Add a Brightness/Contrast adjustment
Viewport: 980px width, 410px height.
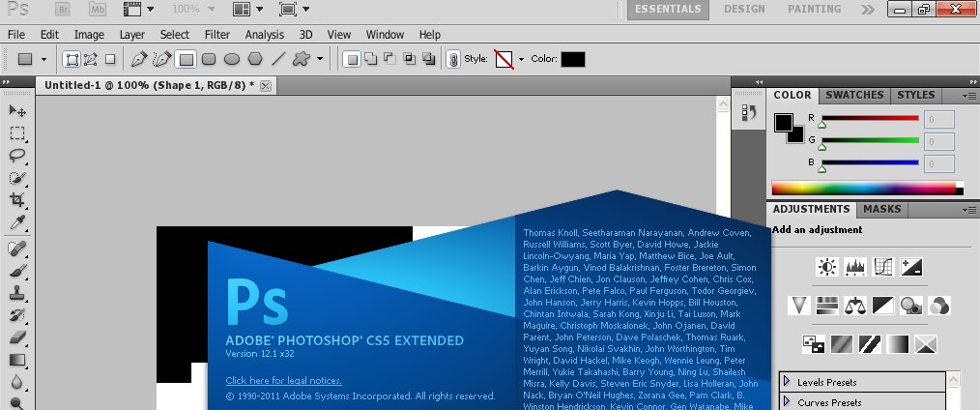pyautogui.click(x=827, y=268)
